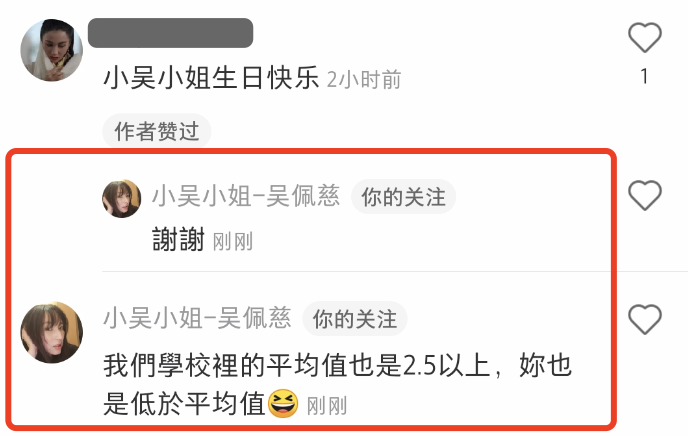Like the comment about 平均值 2.5以上
Image resolution: width=688 pixels, height=436 pixels.
(645, 319)
